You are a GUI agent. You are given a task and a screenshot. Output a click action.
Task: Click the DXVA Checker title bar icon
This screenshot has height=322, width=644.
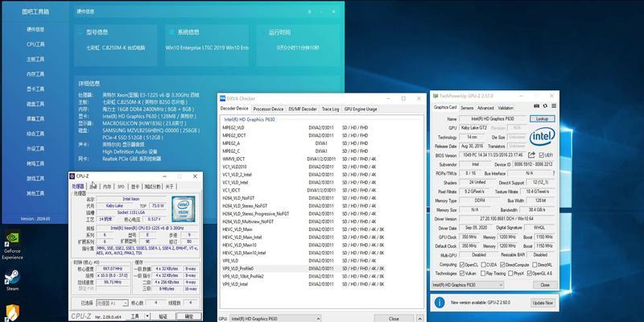click(222, 98)
